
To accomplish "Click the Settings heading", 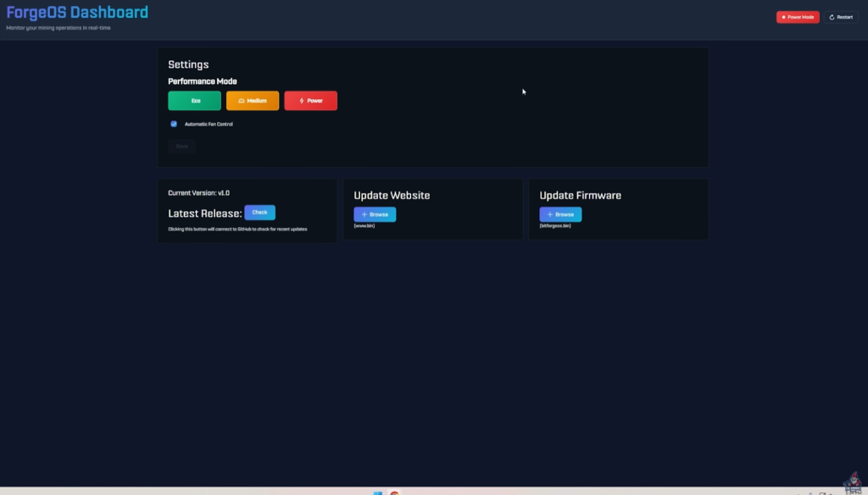I will pyautogui.click(x=188, y=64).
